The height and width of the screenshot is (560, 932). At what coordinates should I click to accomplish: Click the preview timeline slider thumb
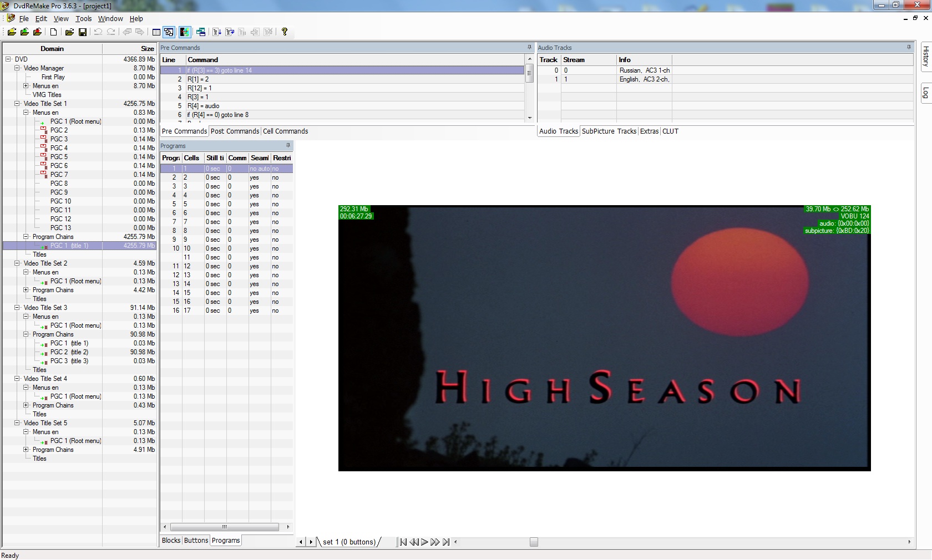click(534, 542)
